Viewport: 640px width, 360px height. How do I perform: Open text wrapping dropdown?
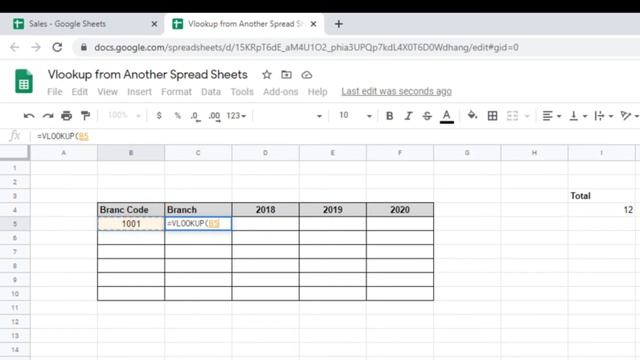click(x=604, y=116)
